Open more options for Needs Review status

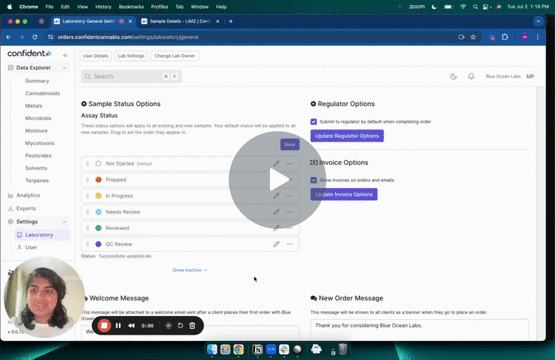coord(290,212)
